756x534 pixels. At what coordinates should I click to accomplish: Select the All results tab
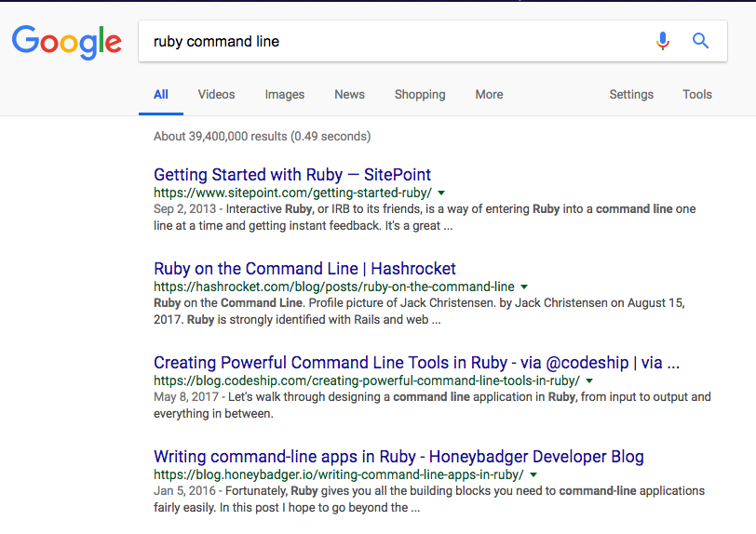[160, 95]
